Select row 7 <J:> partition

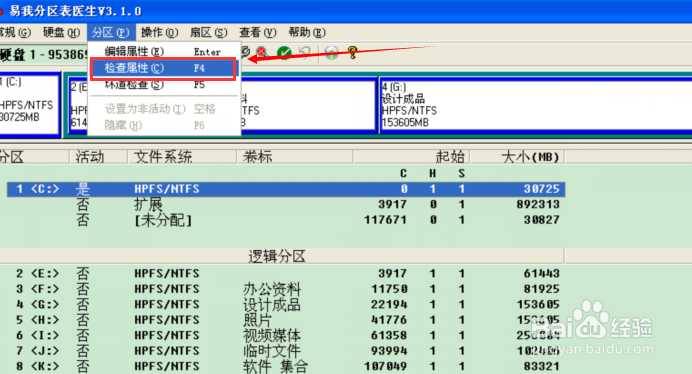click(x=286, y=351)
